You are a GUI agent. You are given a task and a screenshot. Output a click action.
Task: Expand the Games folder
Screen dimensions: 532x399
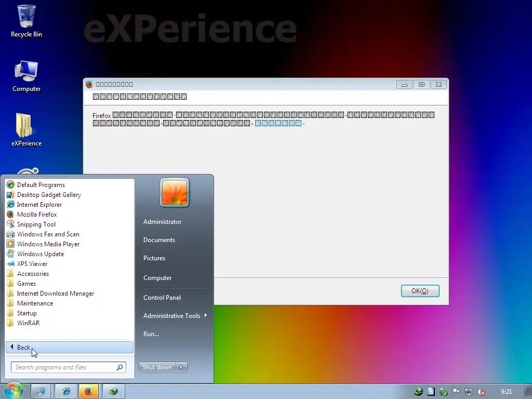[26, 283]
